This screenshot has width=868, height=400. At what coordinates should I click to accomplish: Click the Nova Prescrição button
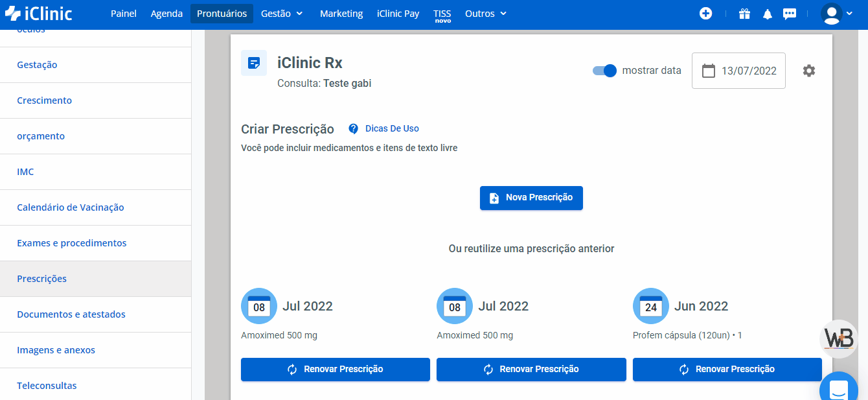[531, 198]
